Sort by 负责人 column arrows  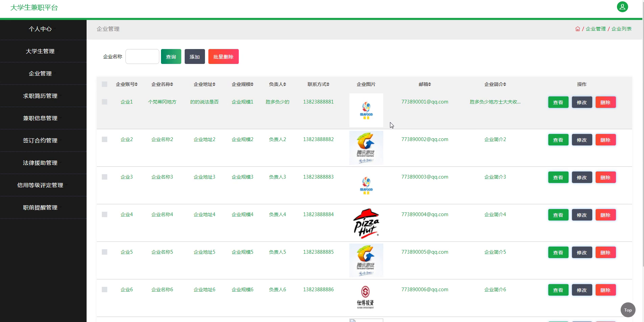(x=285, y=84)
